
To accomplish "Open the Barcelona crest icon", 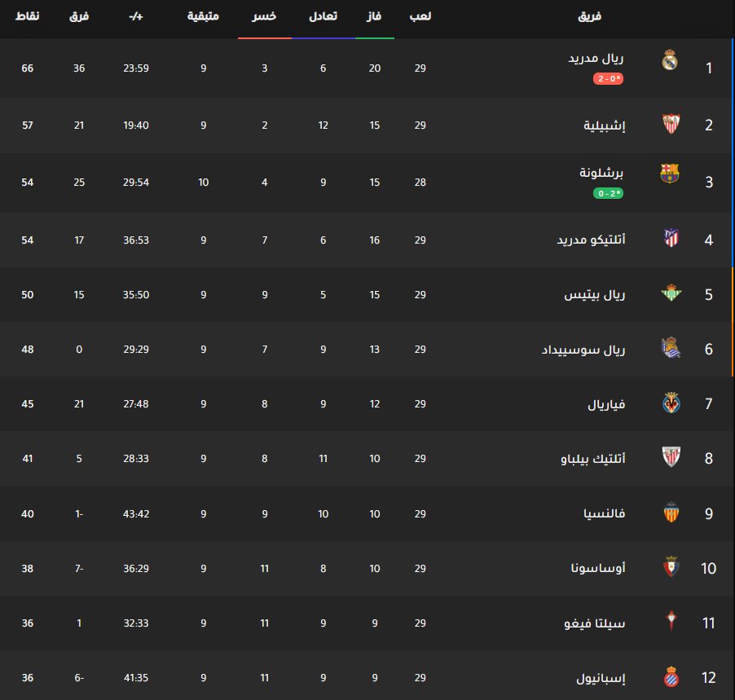I will (x=670, y=173).
